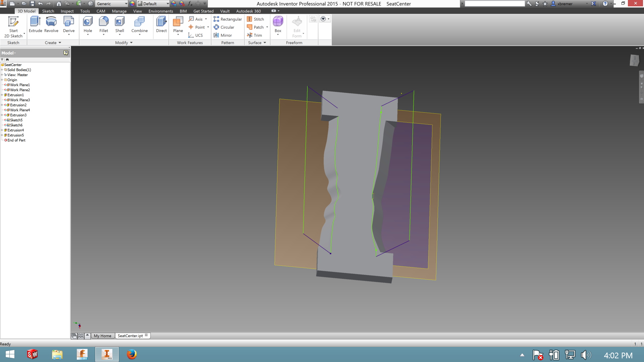
Task: Click the help search input field
Action: [x=494, y=4]
